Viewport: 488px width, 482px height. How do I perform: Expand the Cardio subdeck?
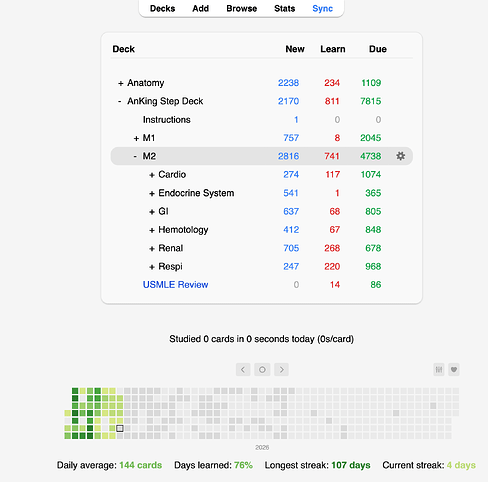152,175
